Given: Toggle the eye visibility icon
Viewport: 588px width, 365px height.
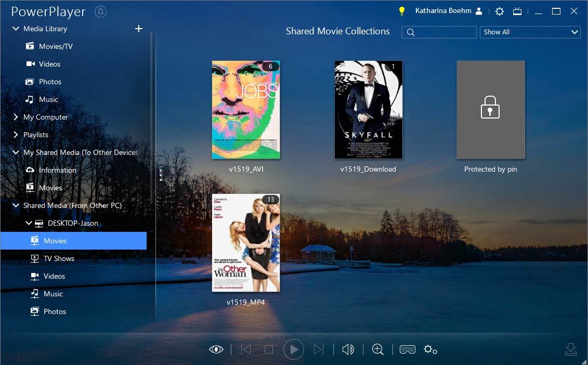Looking at the screenshot, I should [x=216, y=349].
